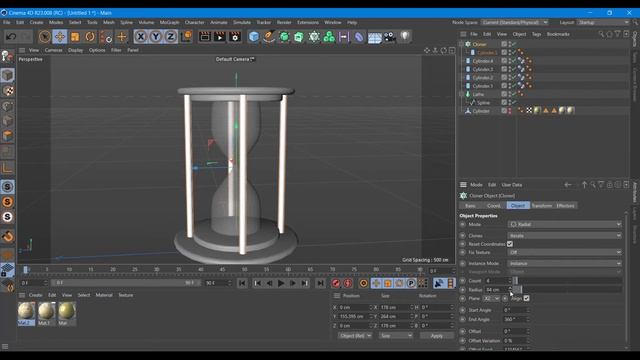This screenshot has width=640, height=360.
Task: Enable Texture mode in left sidebar
Action: pyautogui.click(x=8, y=91)
